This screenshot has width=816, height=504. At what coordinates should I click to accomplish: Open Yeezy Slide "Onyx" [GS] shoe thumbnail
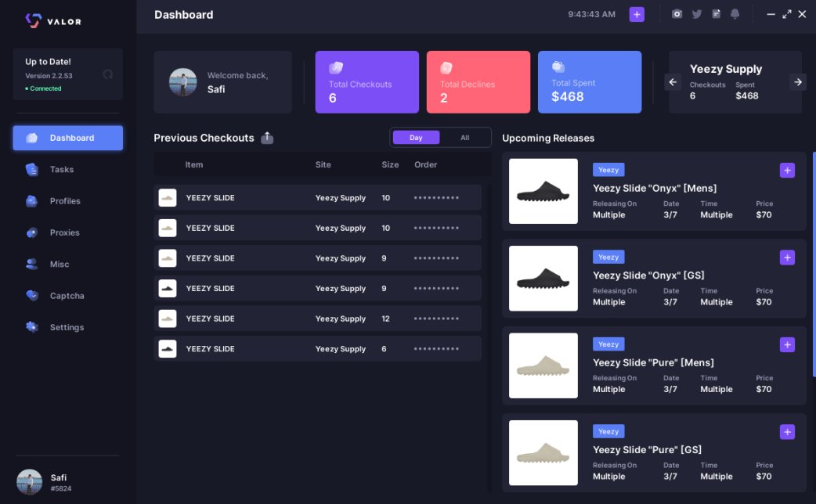(x=543, y=279)
